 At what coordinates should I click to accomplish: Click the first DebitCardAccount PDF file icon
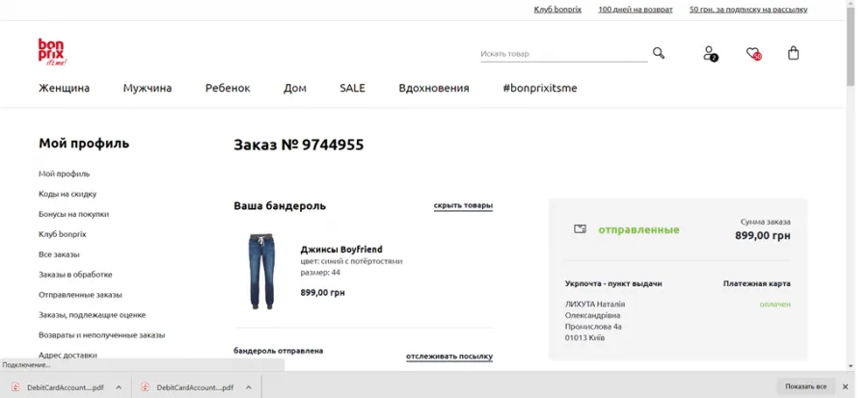[15, 387]
